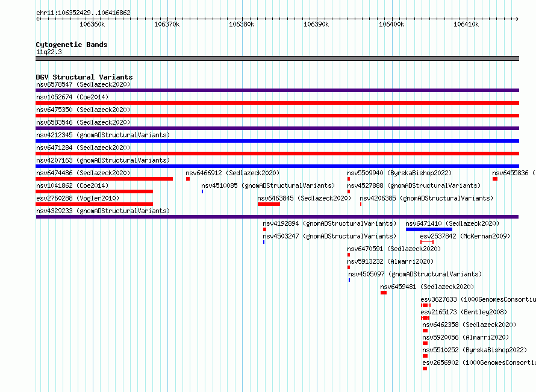Select nsv4206385 (gnomADStructuralVariants) label
This screenshot has height=392, width=536.
tap(426, 198)
